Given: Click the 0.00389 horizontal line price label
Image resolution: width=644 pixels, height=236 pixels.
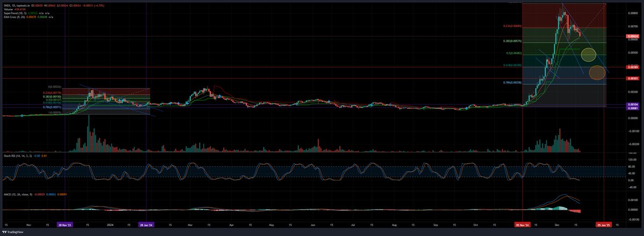Looking at the screenshot, I should click(x=632, y=67).
